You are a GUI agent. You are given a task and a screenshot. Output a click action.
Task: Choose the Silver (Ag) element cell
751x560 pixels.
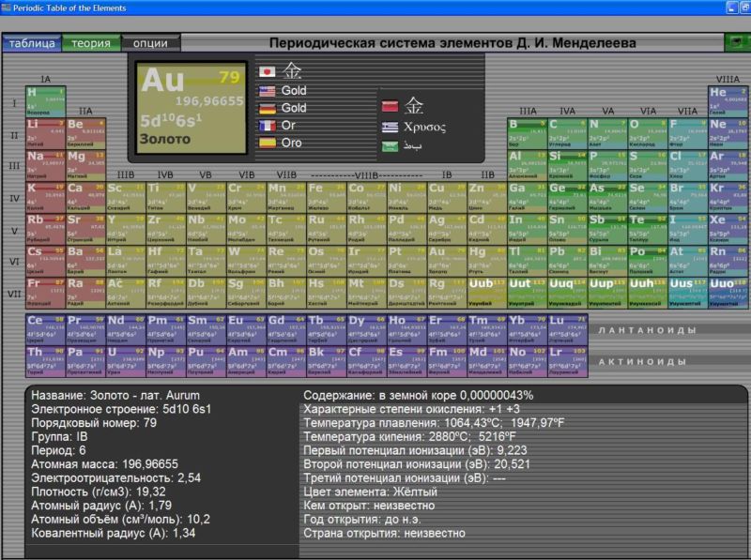click(447, 229)
